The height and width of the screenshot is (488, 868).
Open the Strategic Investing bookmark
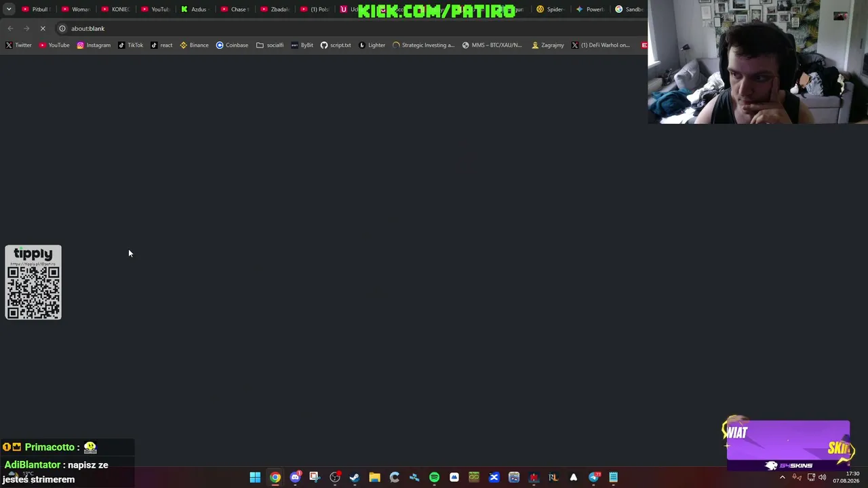pyautogui.click(x=424, y=45)
